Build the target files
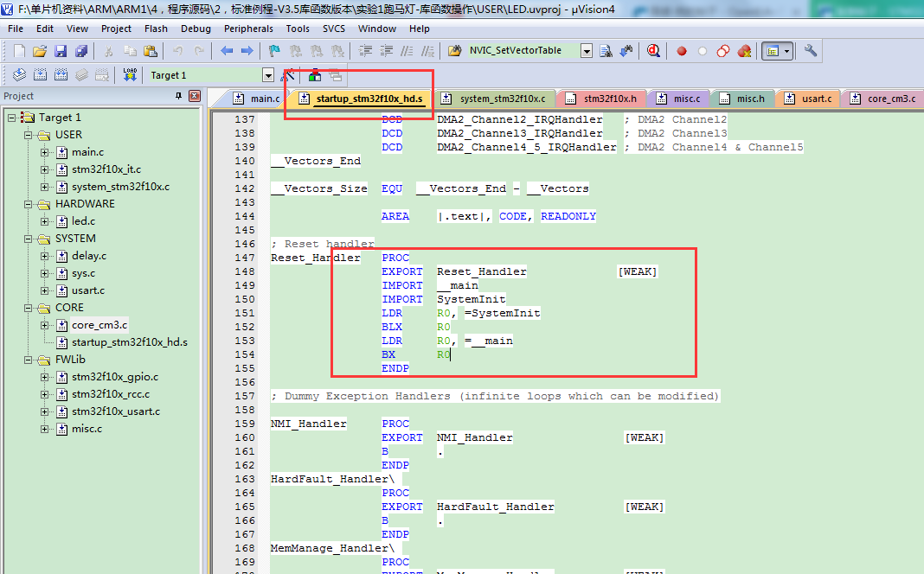 [x=40, y=74]
